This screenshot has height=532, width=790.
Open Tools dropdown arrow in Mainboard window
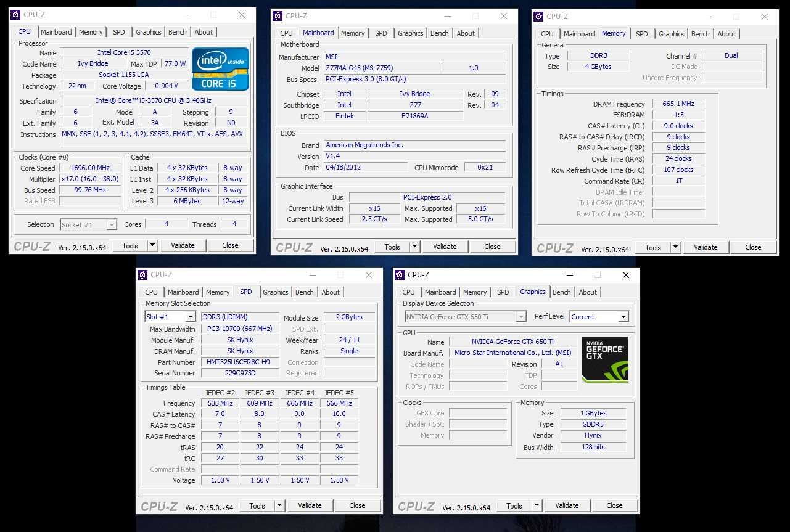click(414, 247)
